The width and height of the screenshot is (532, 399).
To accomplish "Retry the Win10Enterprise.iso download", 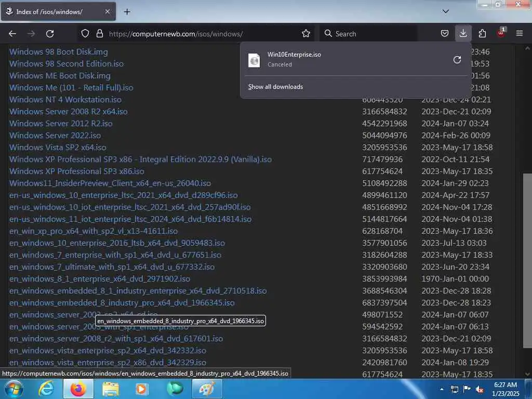I will click(x=457, y=60).
